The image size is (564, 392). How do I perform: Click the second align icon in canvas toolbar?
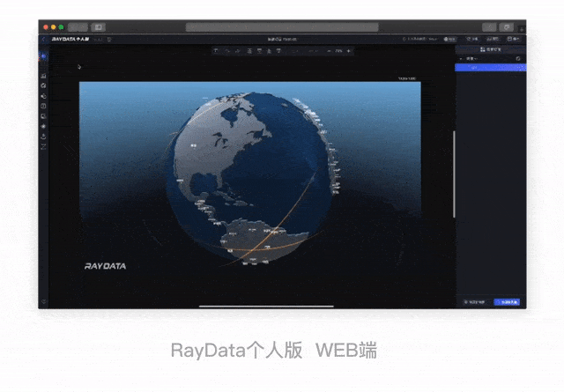coord(259,51)
